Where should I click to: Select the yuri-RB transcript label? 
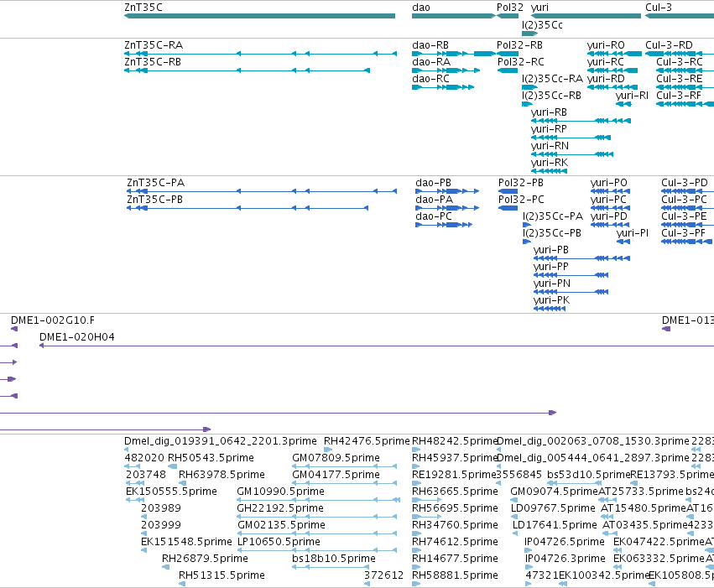point(549,112)
